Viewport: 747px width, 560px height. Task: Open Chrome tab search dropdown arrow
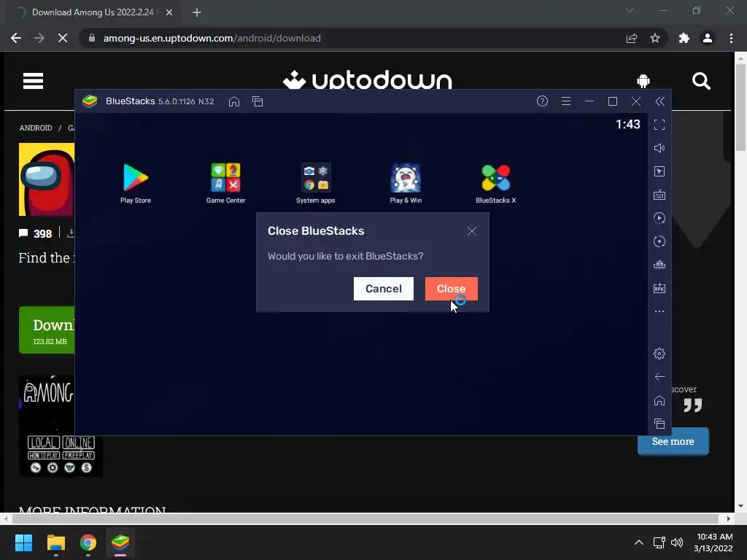coord(630,10)
